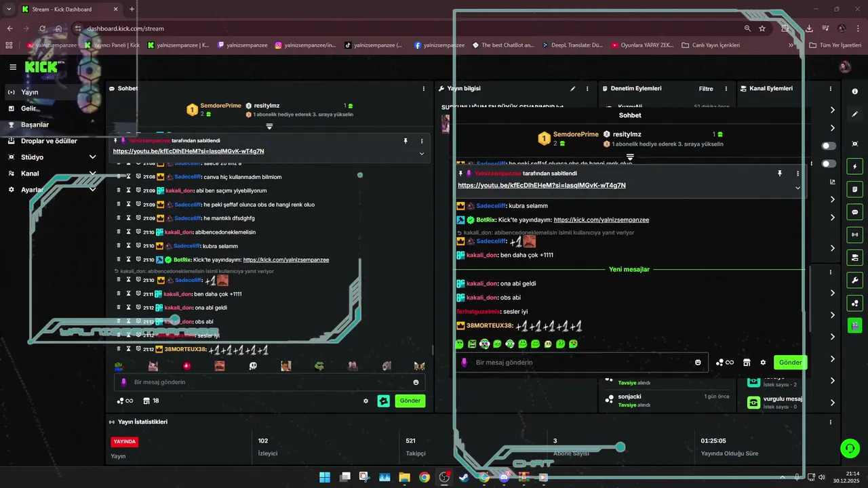
Task: Open the Kanal Eylemleri three-dot menu
Action: (831, 89)
